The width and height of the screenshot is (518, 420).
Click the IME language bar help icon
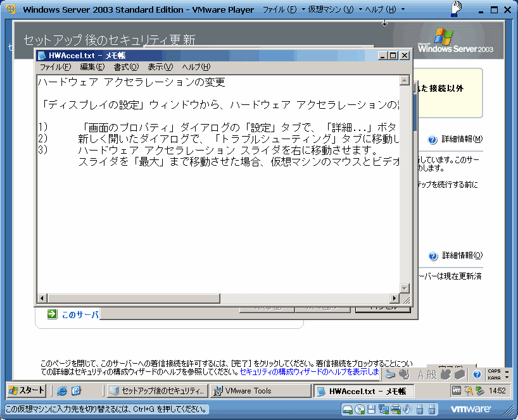477,374
